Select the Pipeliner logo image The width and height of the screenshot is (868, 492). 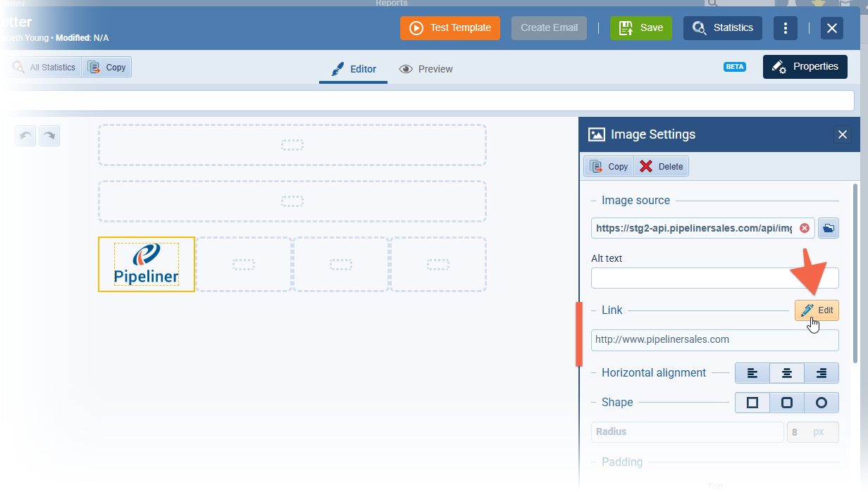tap(147, 265)
